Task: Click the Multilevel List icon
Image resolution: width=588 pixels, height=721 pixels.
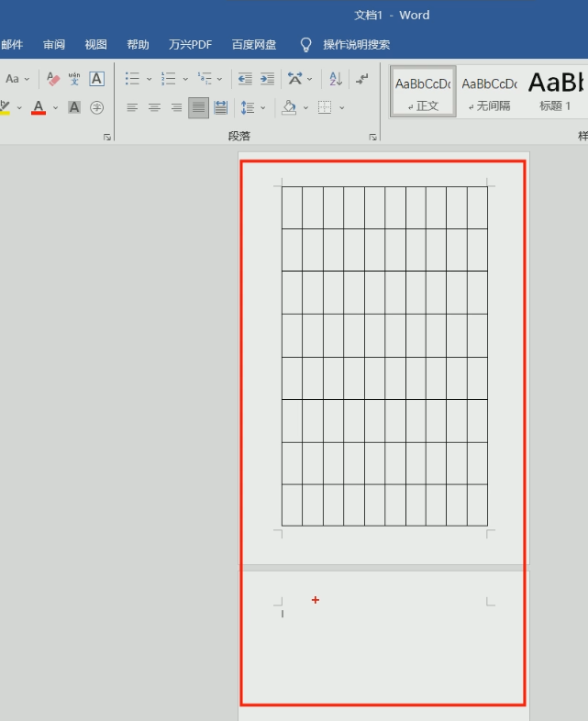Action: [x=205, y=79]
